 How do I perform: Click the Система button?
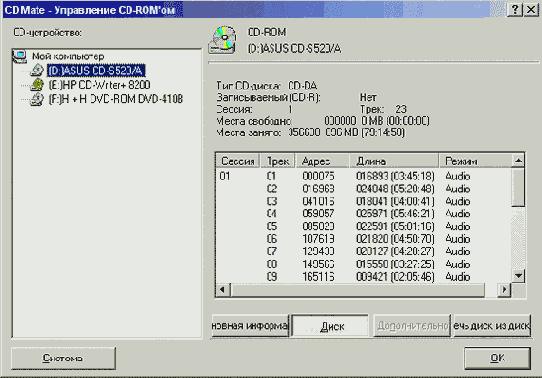pos(63,358)
